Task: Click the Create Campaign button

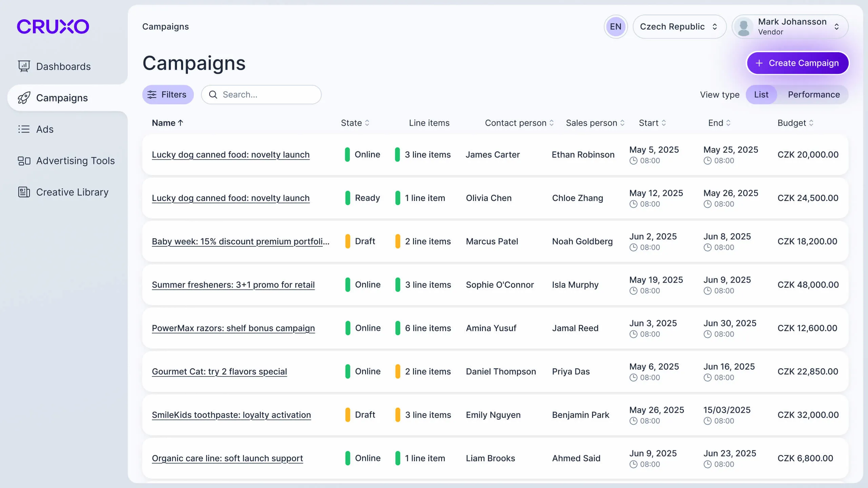Action: pos(797,63)
